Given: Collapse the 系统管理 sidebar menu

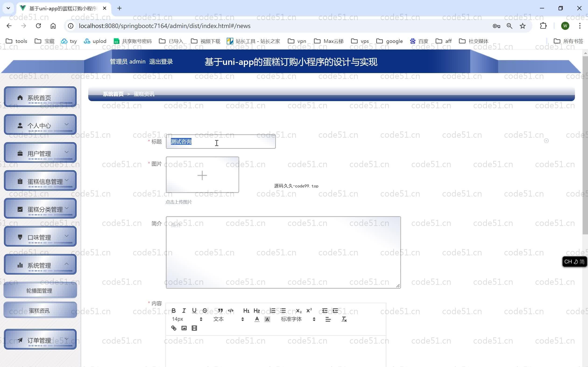Looking at the screenshot, I should pos(40,265).
